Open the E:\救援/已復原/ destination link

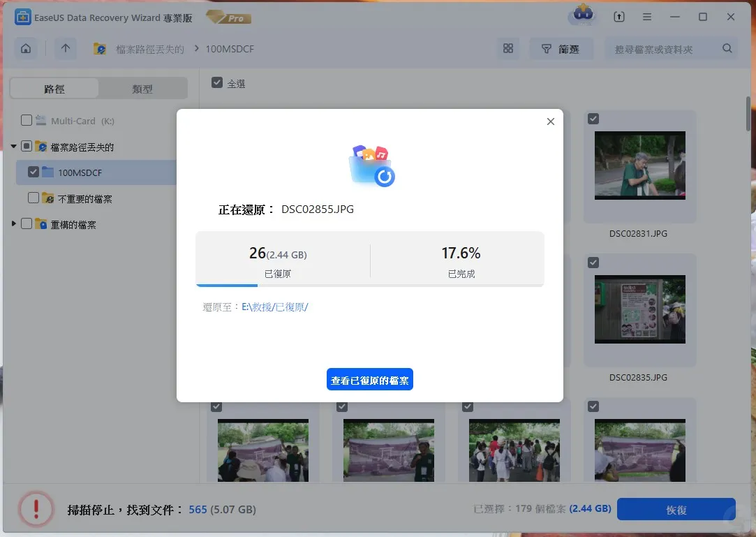[275, 307]
